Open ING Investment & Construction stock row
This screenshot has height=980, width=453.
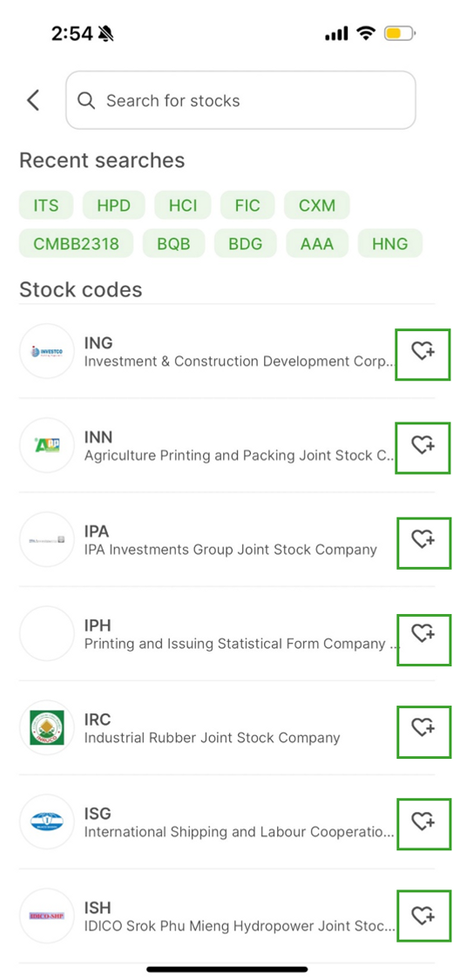pos(206,352)
